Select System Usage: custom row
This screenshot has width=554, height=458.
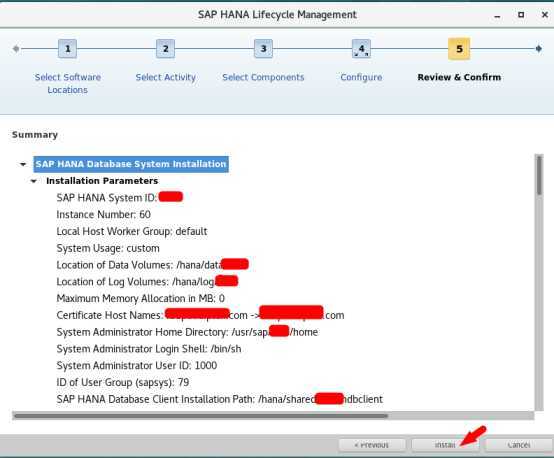(108, 248)
